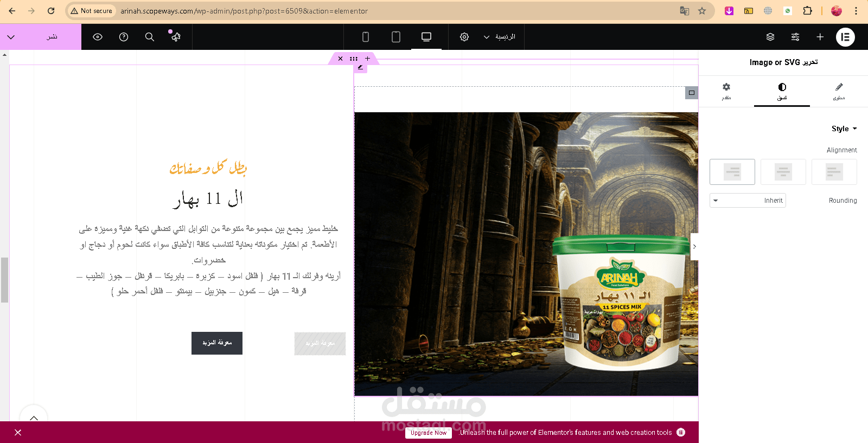Choose left alignment option with selected border

click(x=732, y=172)
